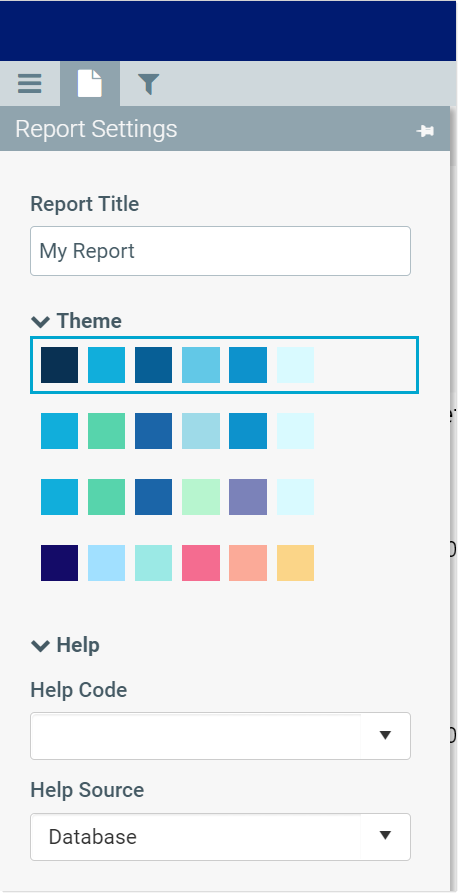Choose the pink swatch in fourth theme row
The height and width of the screenshot is (895, 460).
click(201, 563)
